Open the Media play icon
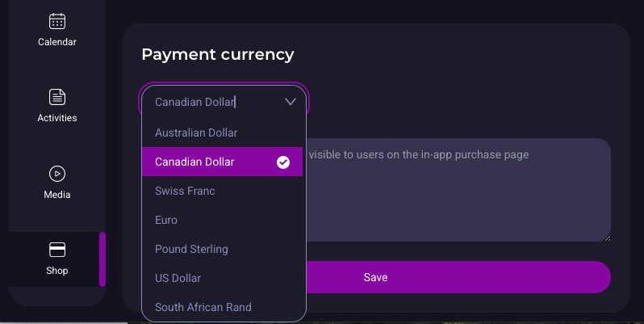Screen dimensions: 644x324 pyautogui.click(x=57, y=173)
